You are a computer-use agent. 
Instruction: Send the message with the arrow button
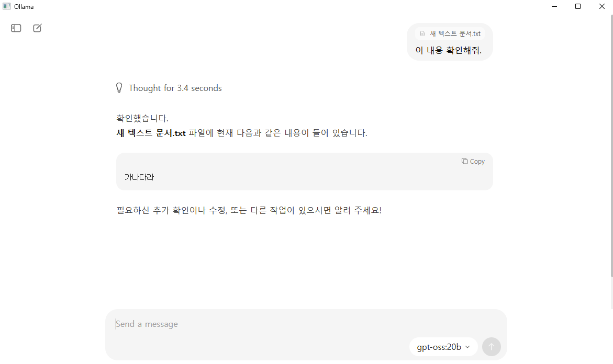coord(492,347)
